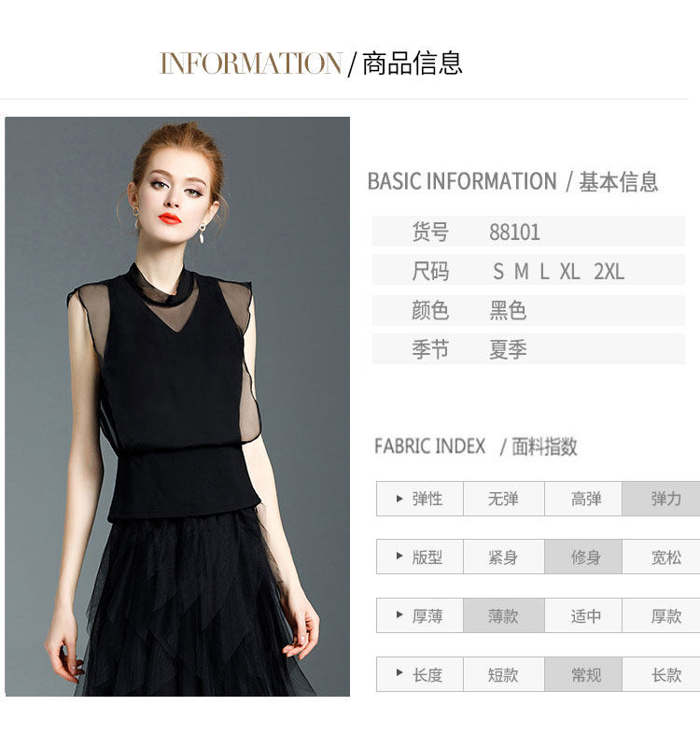Select the 适中 thickness option
The height and width of the screenshot is (734, 700).
click(x=583, y=615)
